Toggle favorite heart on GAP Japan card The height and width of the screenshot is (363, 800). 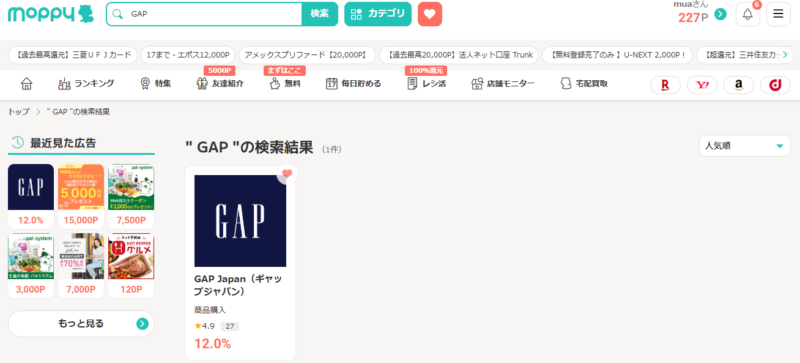pos(287,174)
